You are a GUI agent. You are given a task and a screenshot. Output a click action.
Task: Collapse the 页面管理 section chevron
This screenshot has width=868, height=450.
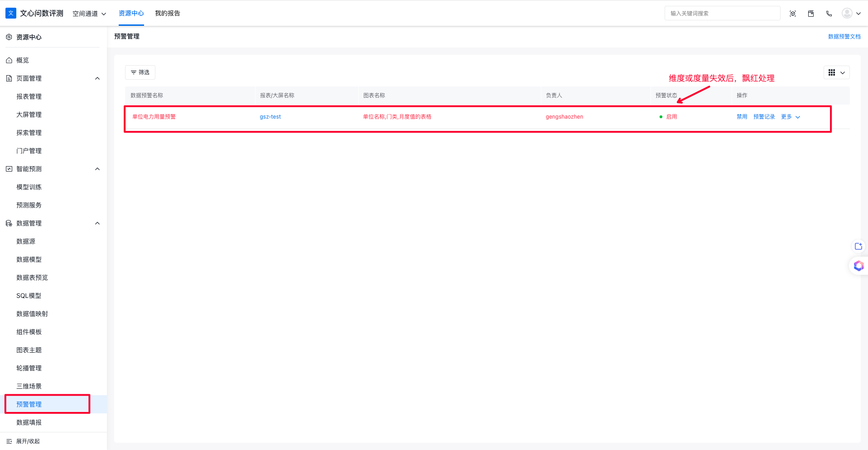coord(97,78)
